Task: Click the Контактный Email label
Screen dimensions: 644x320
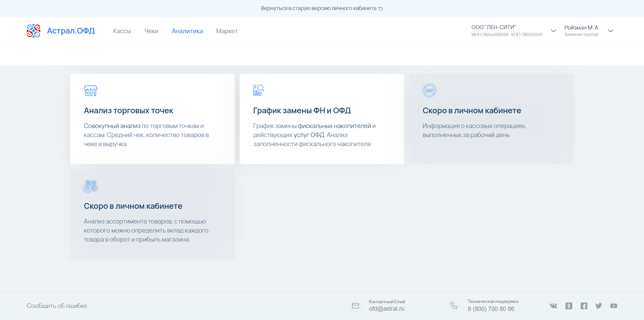Action: pos(387,302)
